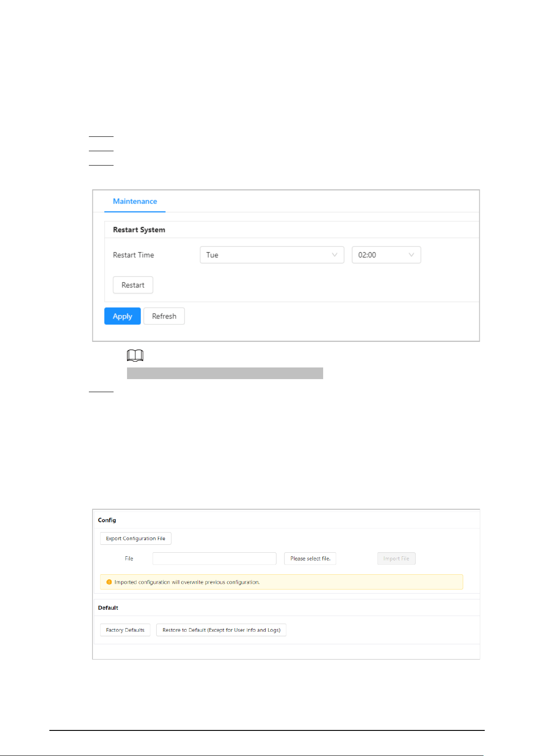Click the File label
This screenshot has height=756, width=535.
point(129,559)
